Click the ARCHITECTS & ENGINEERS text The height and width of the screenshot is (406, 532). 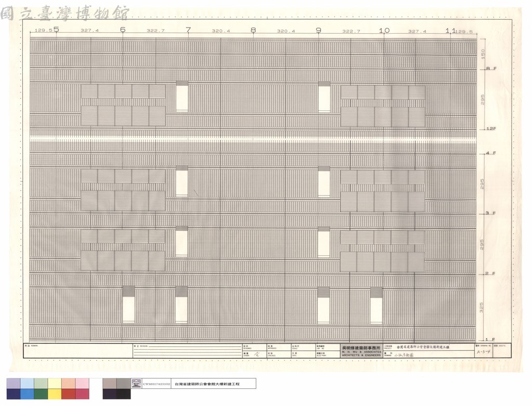361,355
